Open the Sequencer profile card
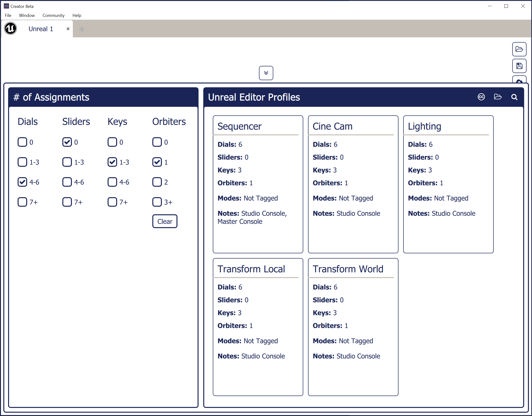The height and width of the screenshot is (416, 532). (258, 184)
